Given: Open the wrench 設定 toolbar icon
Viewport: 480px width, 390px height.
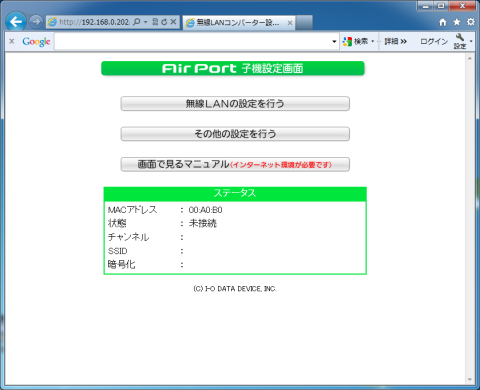Looking at the screenshot, I should click(460, 41).
